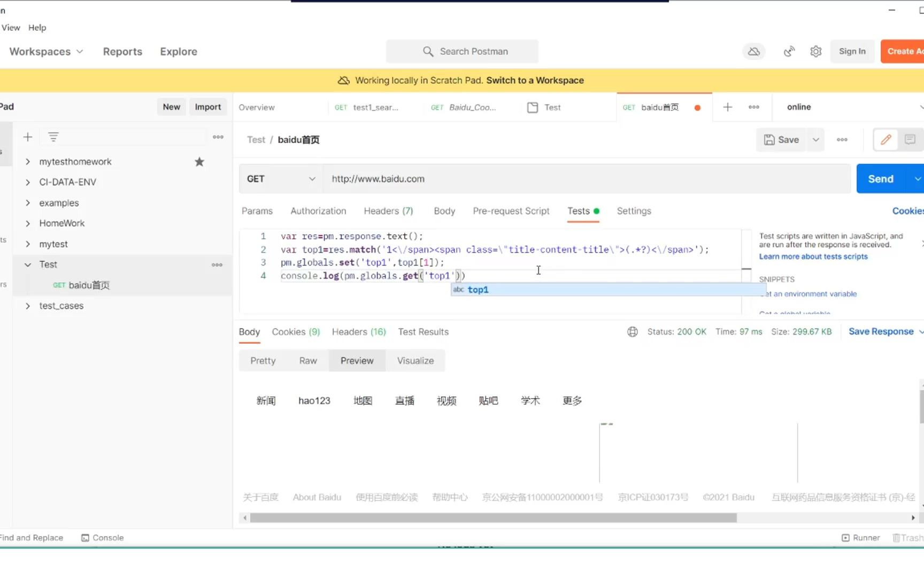Switch to the request Body tab

tap(444, 211)
